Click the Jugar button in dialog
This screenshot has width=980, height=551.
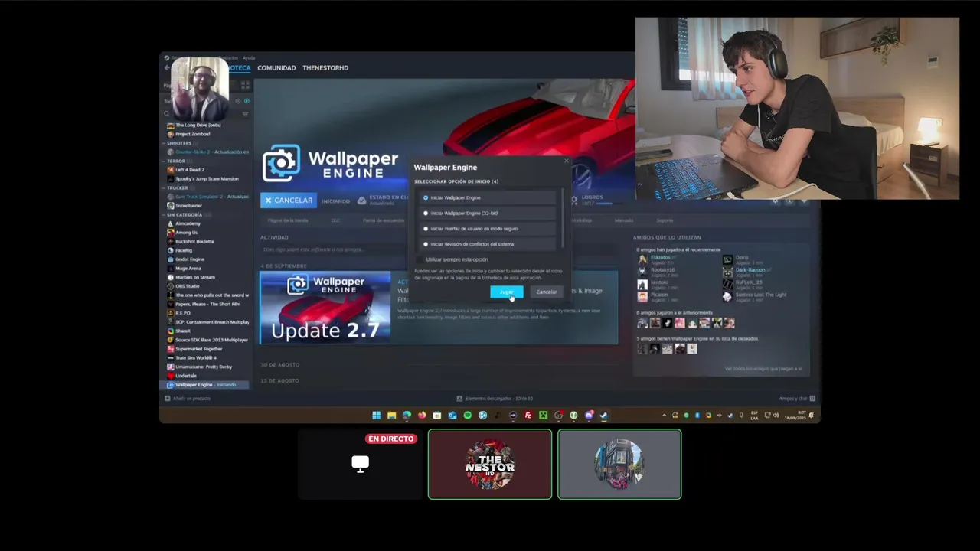507,292
